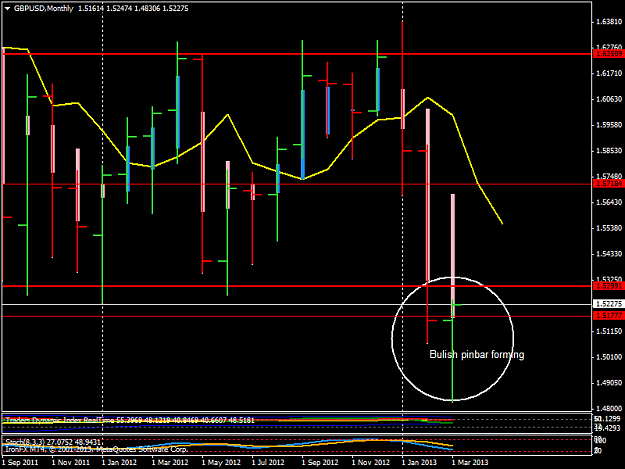Click the 1.48000 price scale value
The width and height of the screenshot is (625, 469).
pos(609,408)
